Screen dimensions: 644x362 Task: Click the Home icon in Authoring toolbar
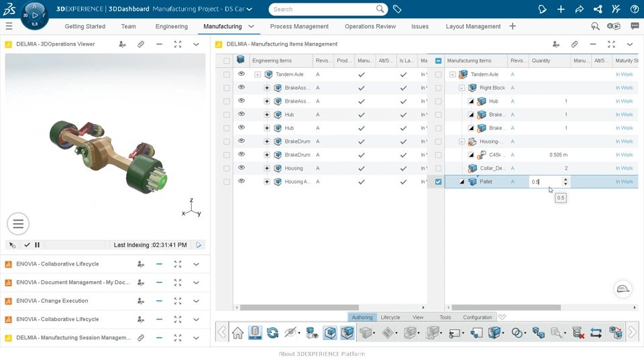pos(237,333)
